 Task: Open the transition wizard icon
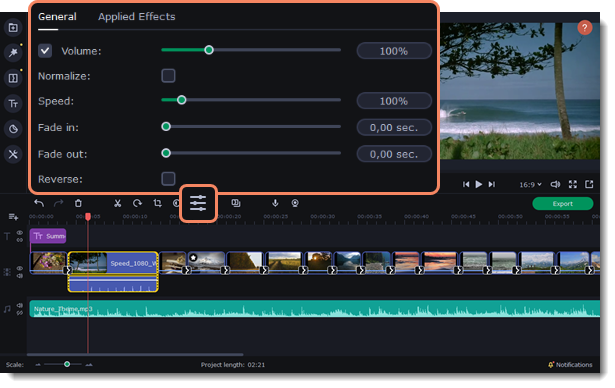tap(236, 203)
